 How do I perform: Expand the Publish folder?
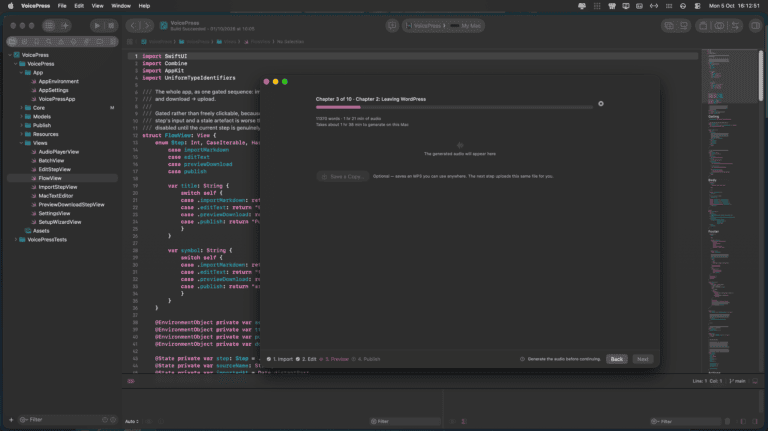coord(22,125)
